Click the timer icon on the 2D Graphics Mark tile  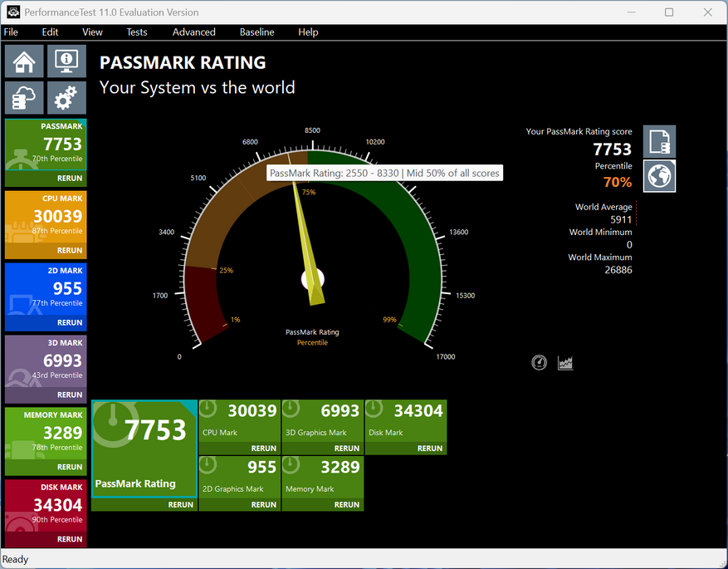[x=208, y=465]
